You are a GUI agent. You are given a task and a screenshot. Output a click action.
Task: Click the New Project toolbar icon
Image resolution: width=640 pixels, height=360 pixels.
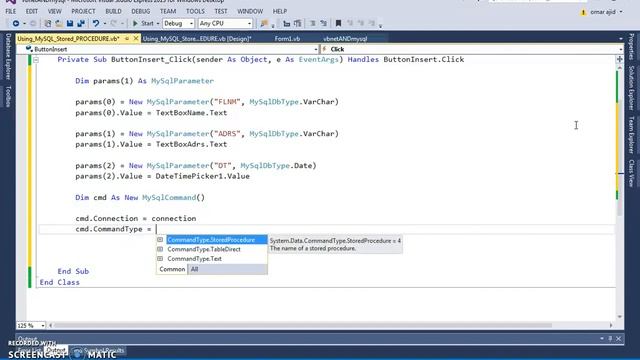(x=48, y=24)
